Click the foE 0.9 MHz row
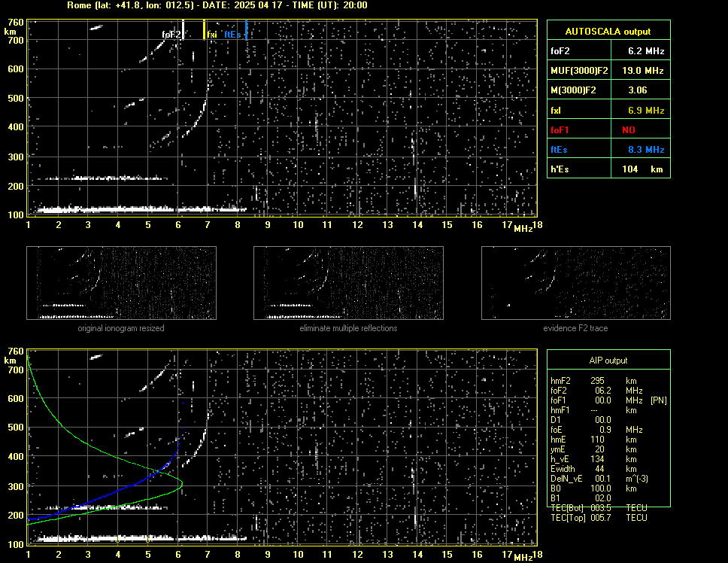Screen dimensions: 728x563 596,430
